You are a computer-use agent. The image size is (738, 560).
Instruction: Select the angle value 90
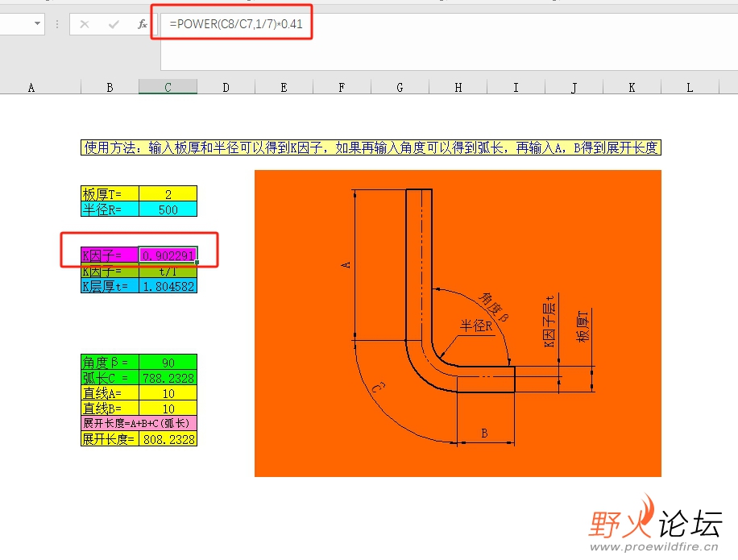click(x=168, y=362)
